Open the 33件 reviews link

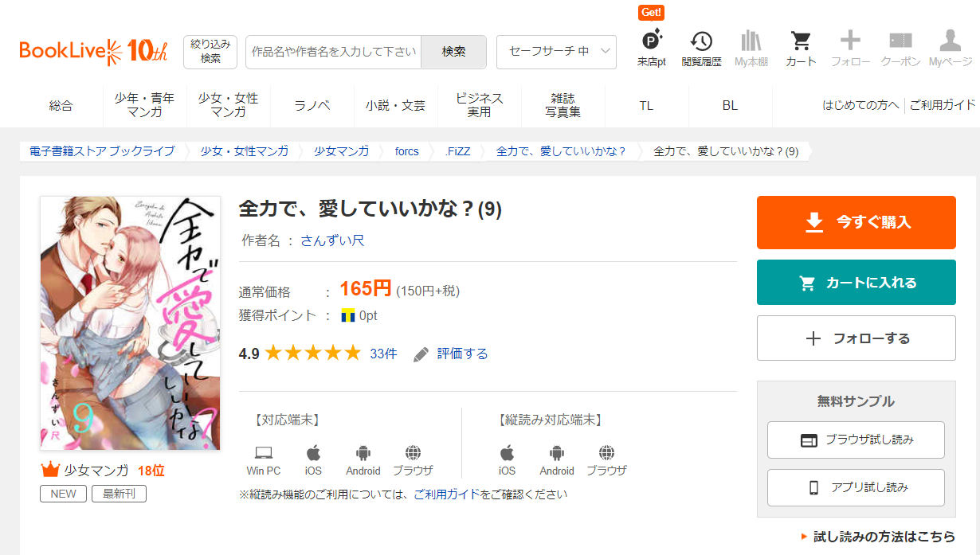pos(383,354)
